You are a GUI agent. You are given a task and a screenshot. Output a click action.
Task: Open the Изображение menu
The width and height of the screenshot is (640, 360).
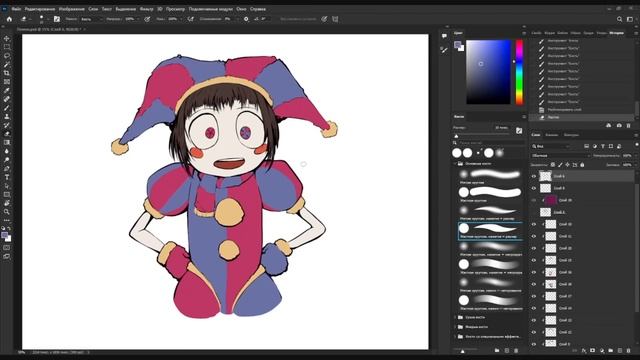[71, 9]
